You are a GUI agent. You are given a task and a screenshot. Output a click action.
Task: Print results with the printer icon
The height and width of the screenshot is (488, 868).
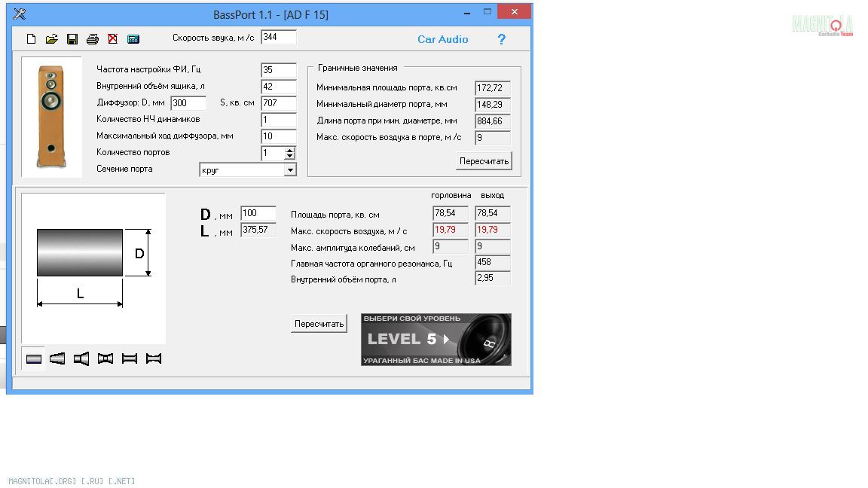click(93, 39)
